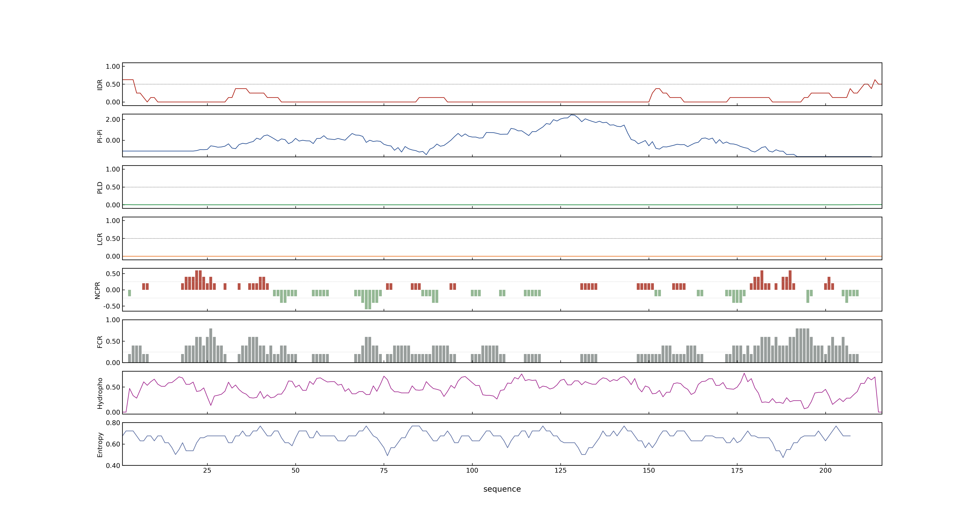Click x-axis tick label 175
The width and height of the screenshot is (980, 523).
coord(737,470)
